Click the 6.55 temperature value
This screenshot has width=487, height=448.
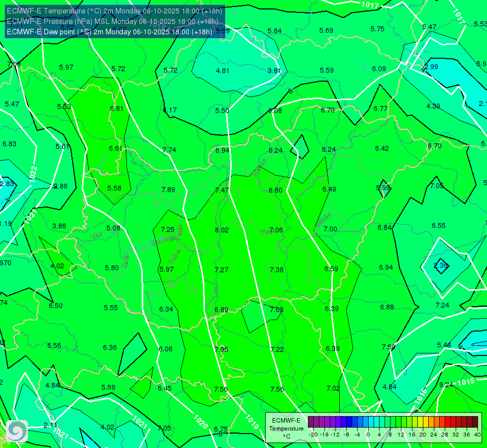(x=439, y=225)
